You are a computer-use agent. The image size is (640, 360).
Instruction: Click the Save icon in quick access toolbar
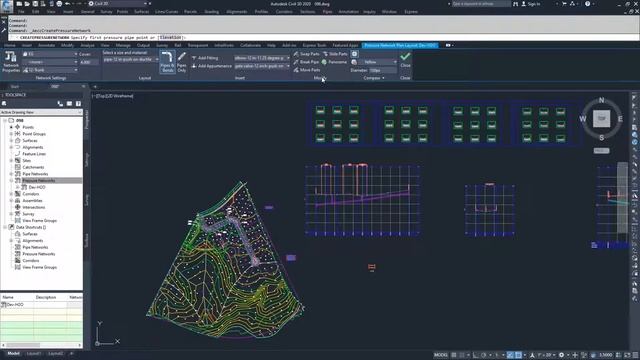tap(35, 4)
